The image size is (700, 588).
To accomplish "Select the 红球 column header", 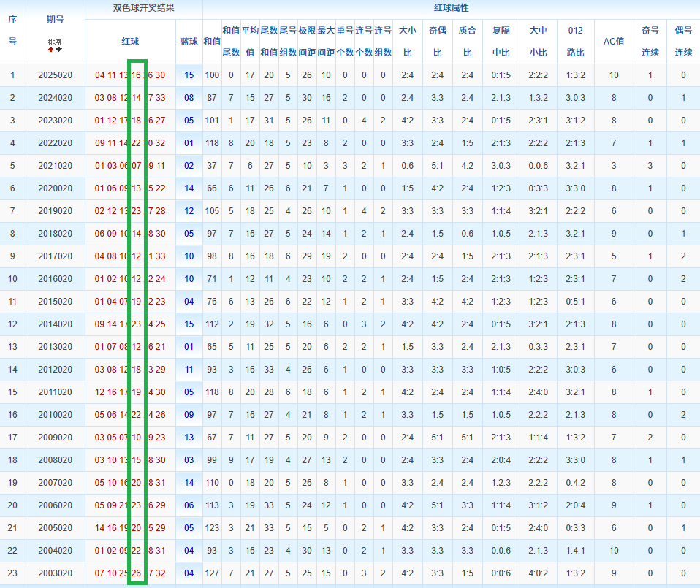I will (130, 42).
